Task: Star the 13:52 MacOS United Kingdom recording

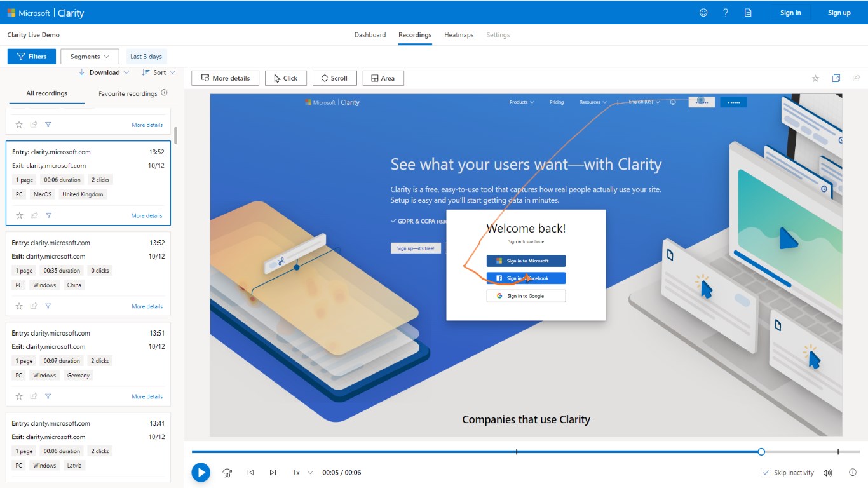Action: click(x=19, y=215)
